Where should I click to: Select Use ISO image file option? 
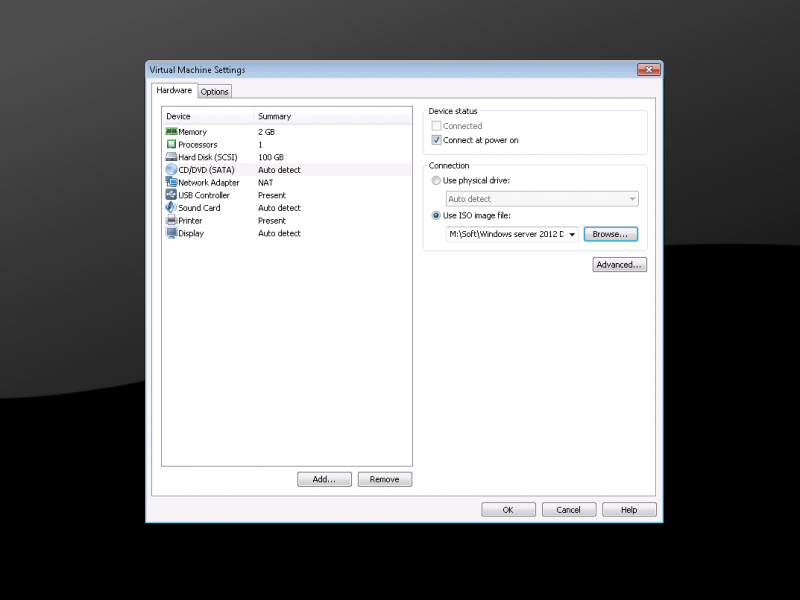(x=436, y=215)
